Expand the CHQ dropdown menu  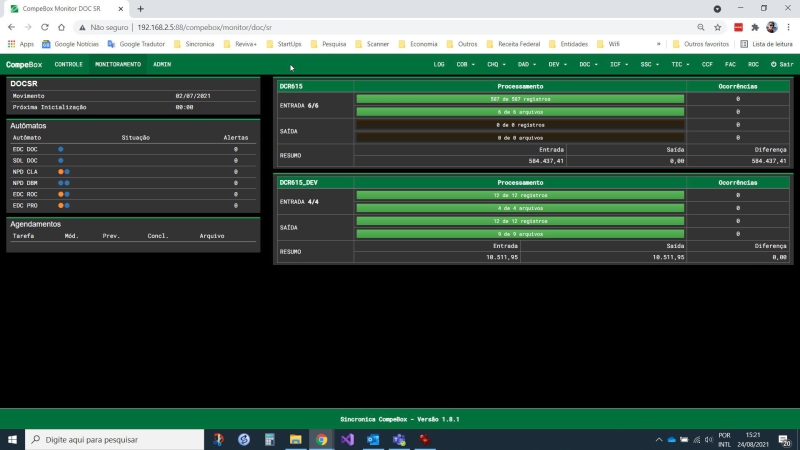(496, 64)
